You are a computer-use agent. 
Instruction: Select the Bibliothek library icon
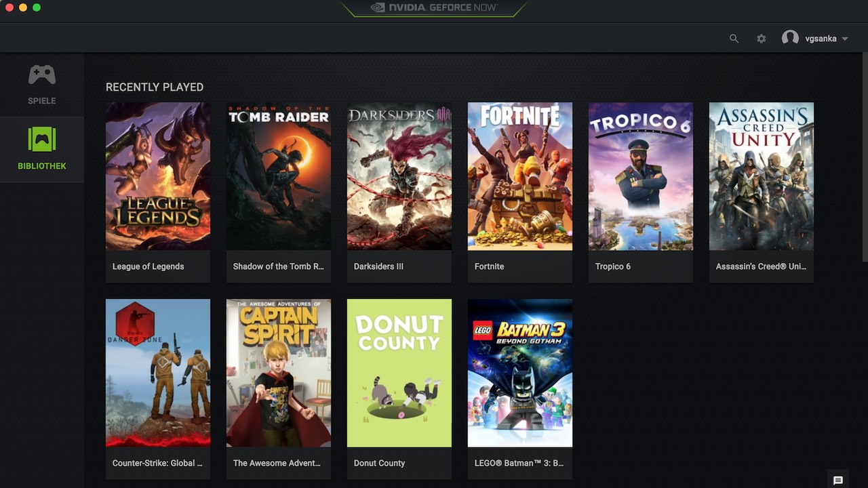pos(42,140)
